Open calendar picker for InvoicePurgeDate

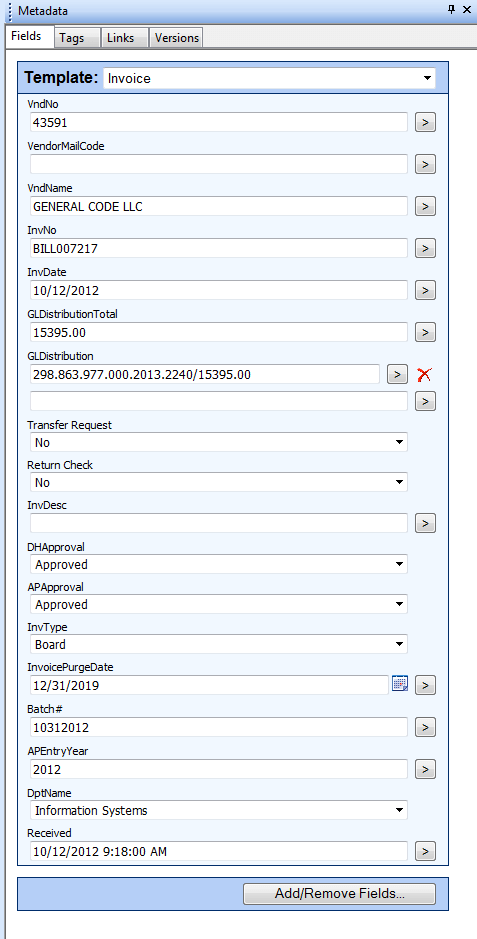(x=400, y=684)
